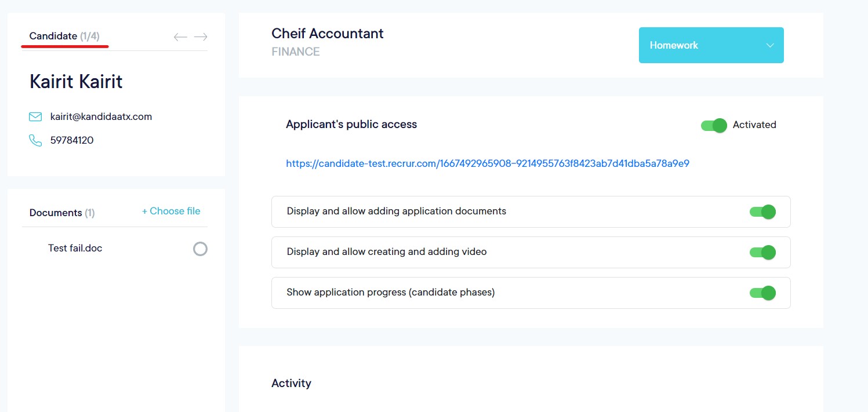Open the Test fail.doc document

tap(75, 248)
